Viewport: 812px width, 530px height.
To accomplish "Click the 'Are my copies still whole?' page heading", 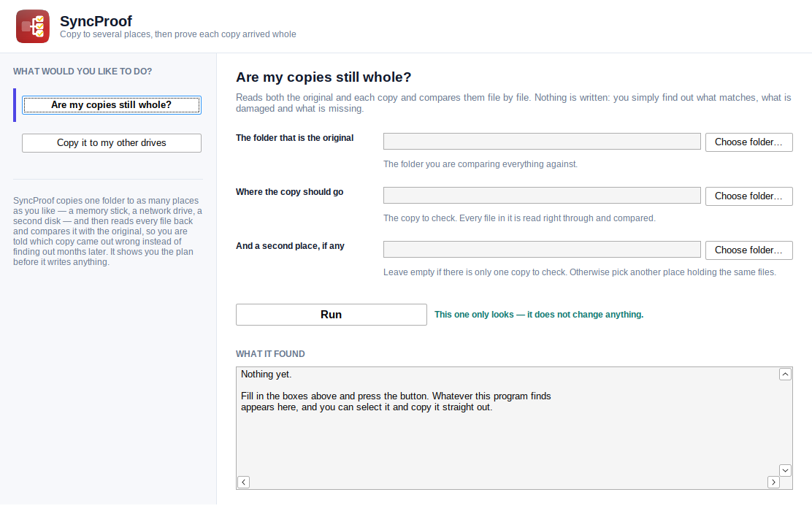I will (323, 77).
